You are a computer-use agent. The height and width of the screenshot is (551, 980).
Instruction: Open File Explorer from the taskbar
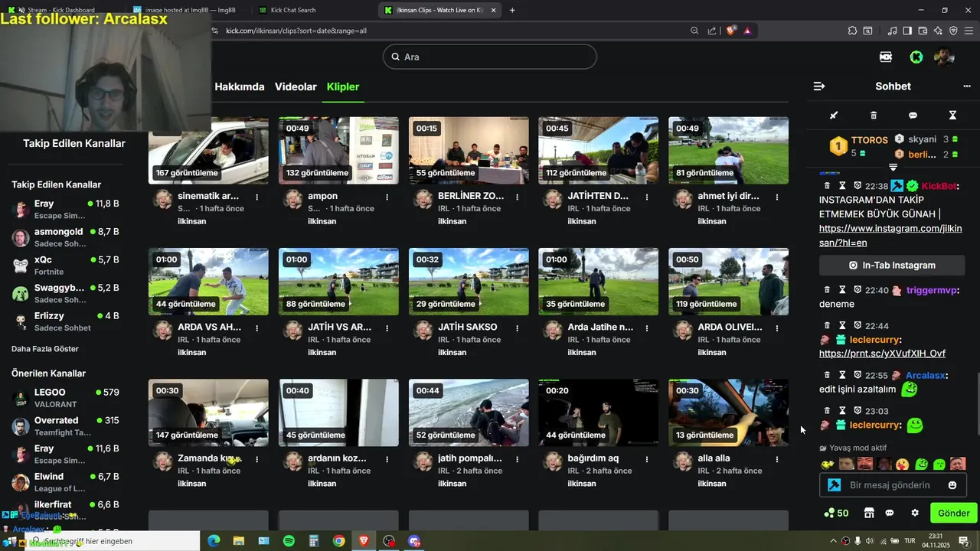pos(239,541)
